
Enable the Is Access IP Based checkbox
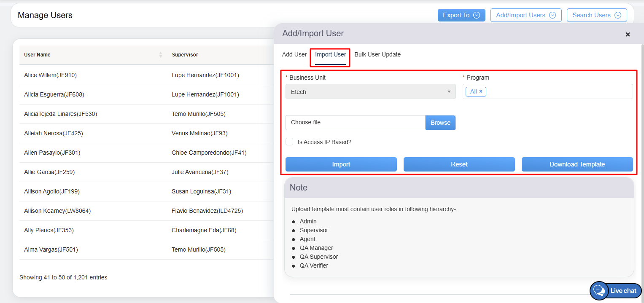click(x=289, y=142)
